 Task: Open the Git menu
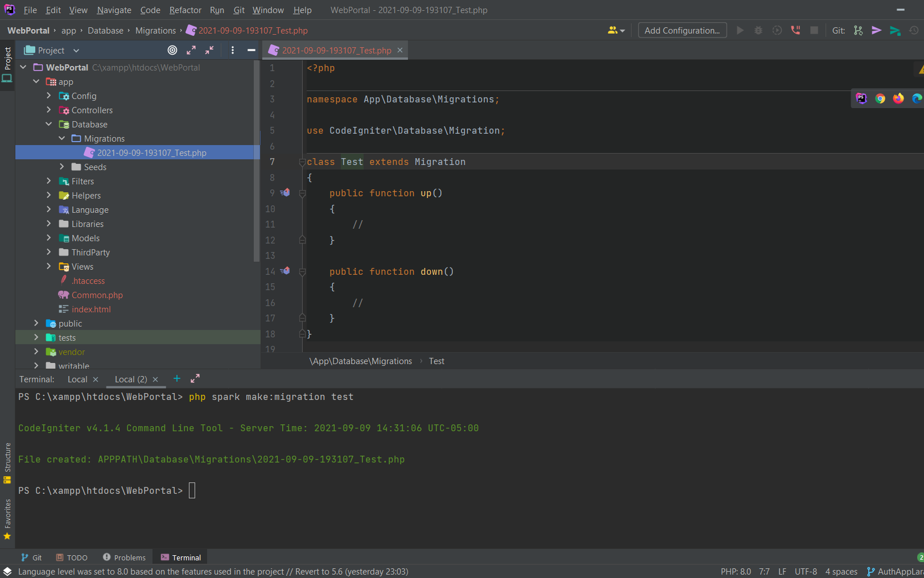point(239,10)
